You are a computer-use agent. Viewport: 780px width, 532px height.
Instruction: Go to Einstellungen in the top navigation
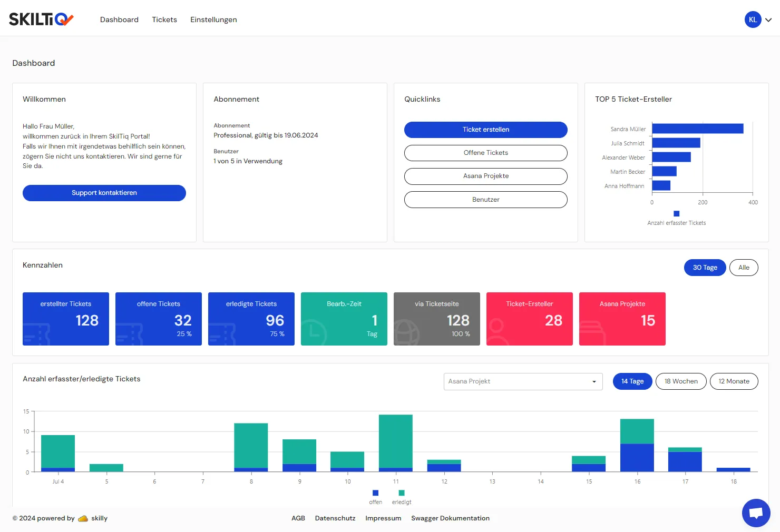[x=213, y=19]
